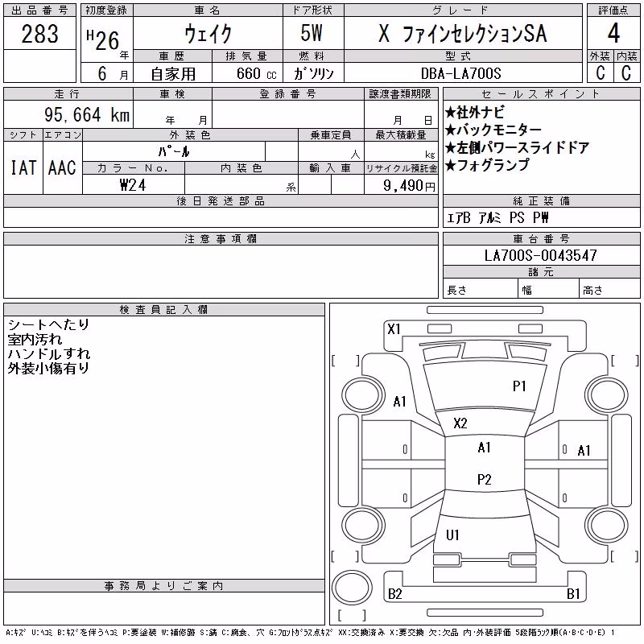Select the 検査員記入欄 header
644x644 pixels.
coord(164,310)
